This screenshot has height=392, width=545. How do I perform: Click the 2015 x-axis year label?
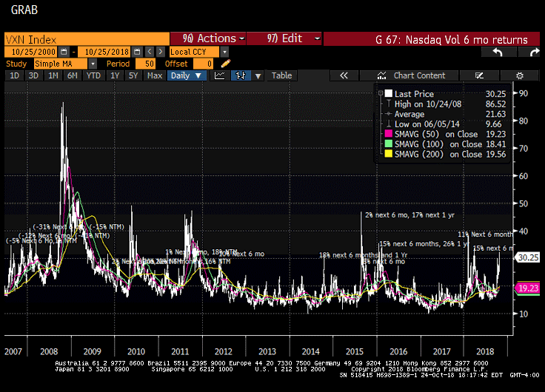pyautogui.click(x=354, y=352)
